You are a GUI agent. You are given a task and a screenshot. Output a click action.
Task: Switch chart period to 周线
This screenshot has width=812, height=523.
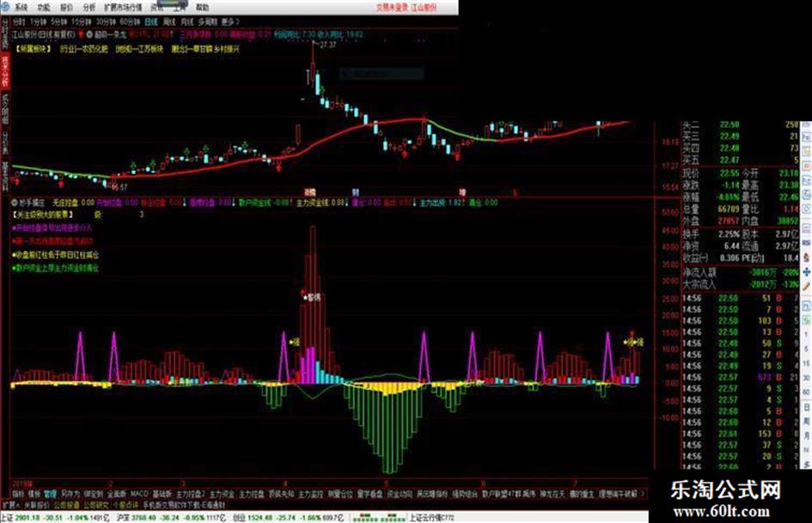(x=168, y=21)
